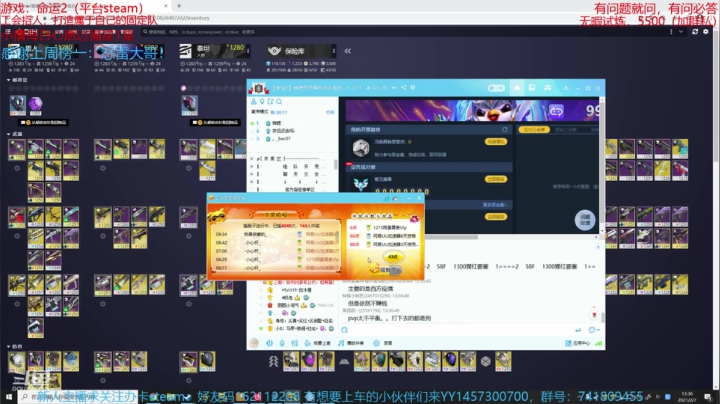This screenshot has height=404, width=720.
Task: Click the flower gift icon beside chat
Action: (594, 315)
